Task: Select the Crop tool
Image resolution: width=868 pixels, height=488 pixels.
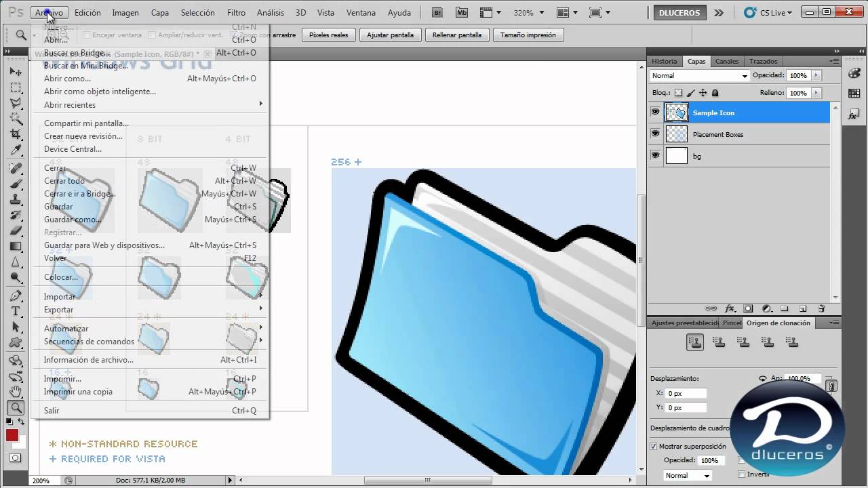Action: [16, 135]
